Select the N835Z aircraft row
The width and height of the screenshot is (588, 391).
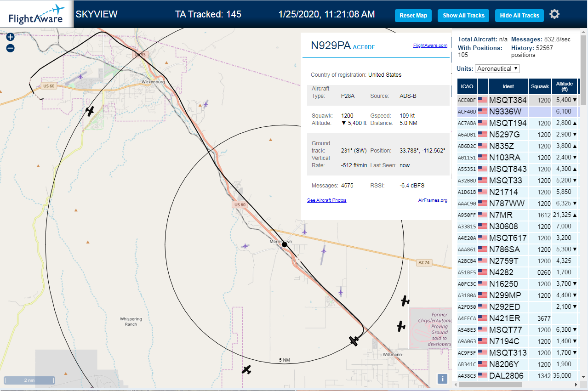(x=517, y=146)
